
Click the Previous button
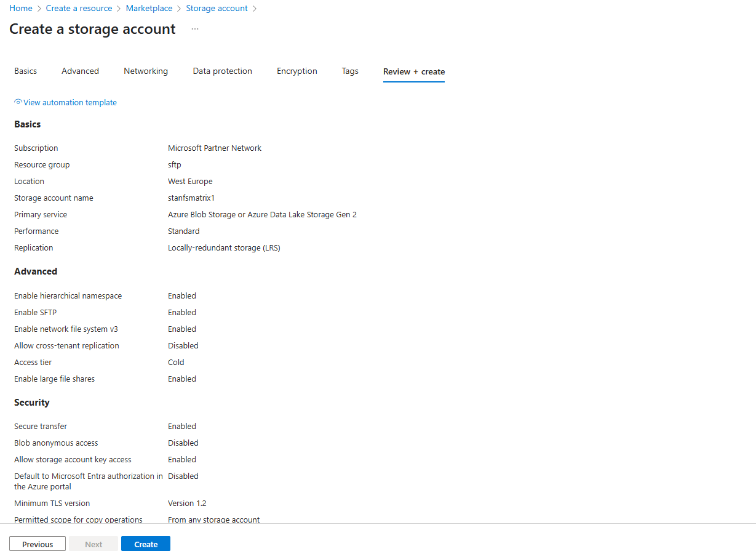coord(38,544)
